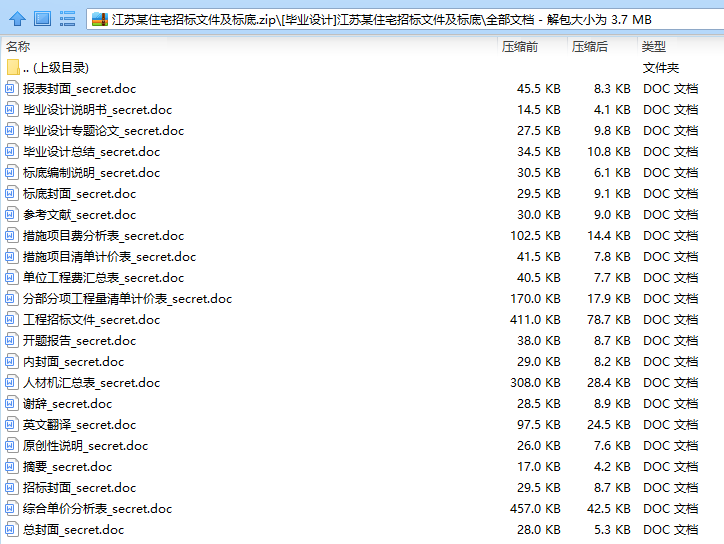Click the 457.0 KB size cell
This screenshot has height=544, width=724.
pos(535,509)
